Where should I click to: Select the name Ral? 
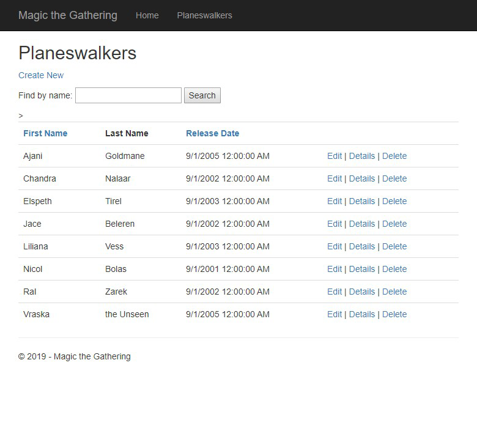tap(29, 292)
